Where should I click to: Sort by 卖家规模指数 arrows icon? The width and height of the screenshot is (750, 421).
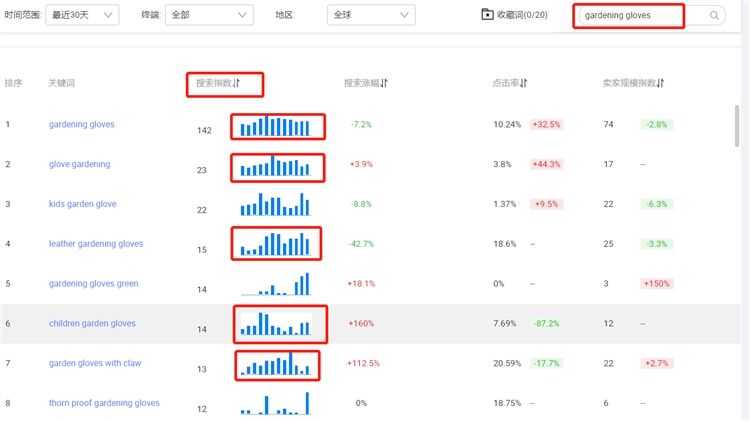pos(661,83)
